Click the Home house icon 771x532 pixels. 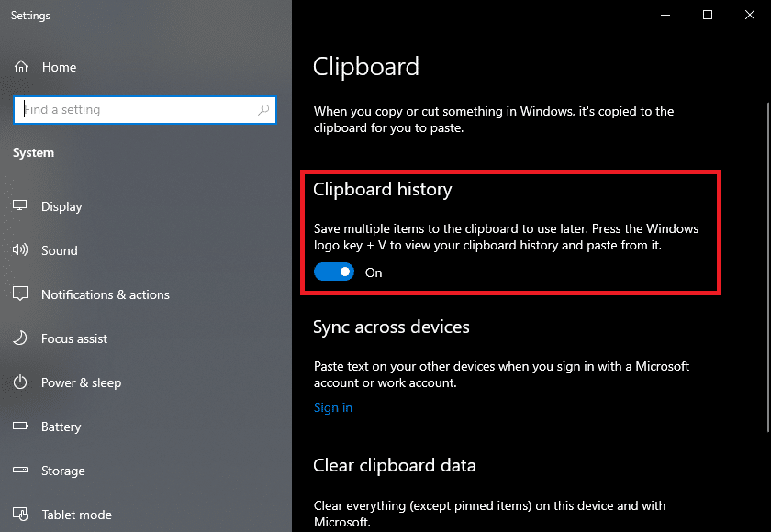(19, 66)
